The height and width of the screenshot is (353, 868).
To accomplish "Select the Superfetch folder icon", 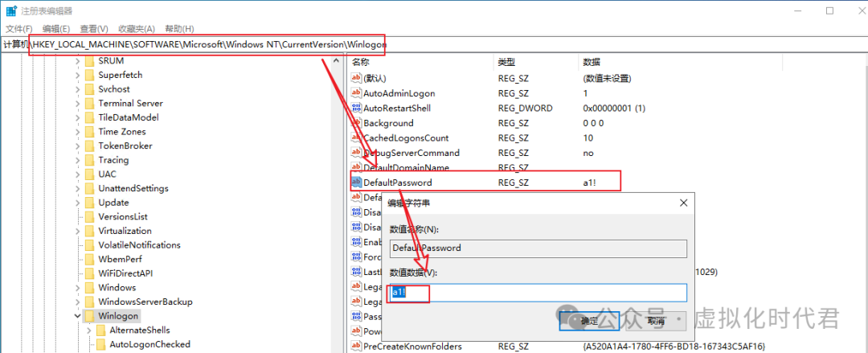I will pos(90,75).
